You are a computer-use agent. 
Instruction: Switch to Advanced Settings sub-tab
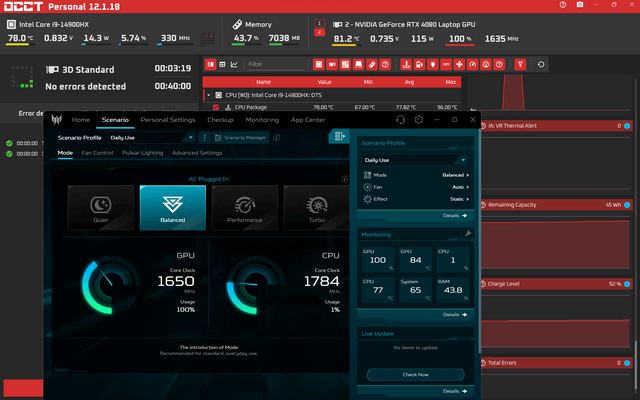coord(197,153)
